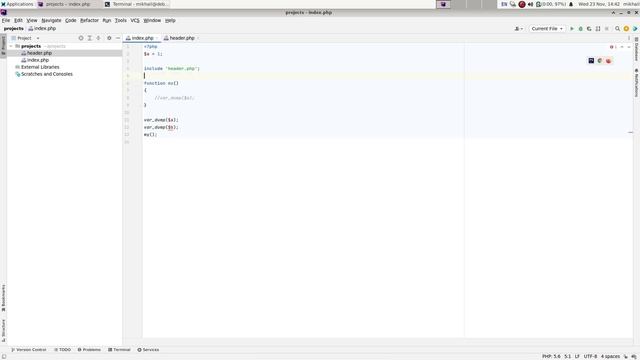Screen dimensions: 640x360
Task: Click index.php in navigation breadcrumb
Action: pos(42,29)
